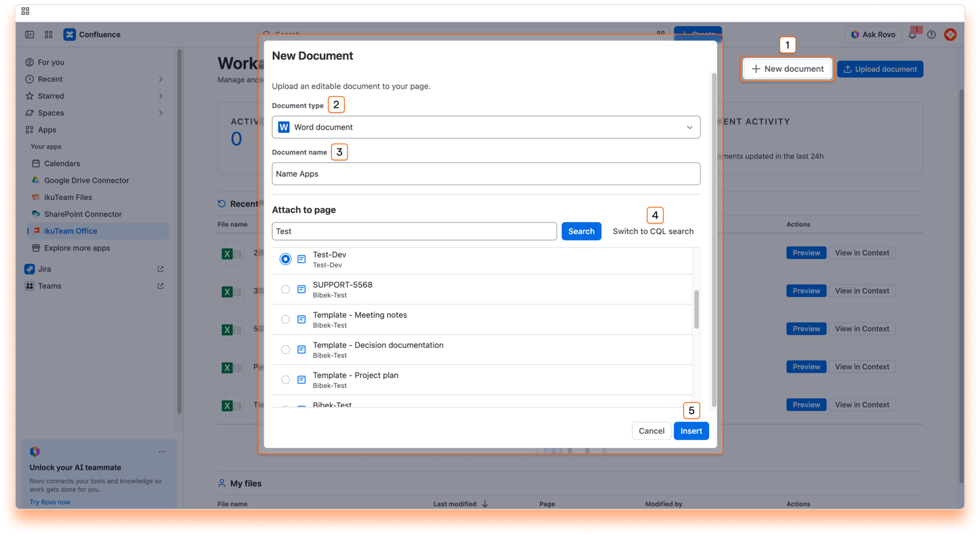Click the Document name input field
This screenshot has height=535, width=980.
coord(486,174)
